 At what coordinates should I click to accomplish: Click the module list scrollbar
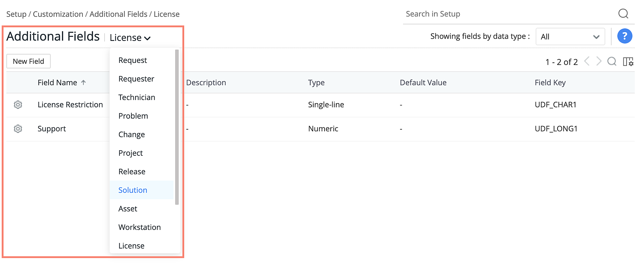(177, 127)
